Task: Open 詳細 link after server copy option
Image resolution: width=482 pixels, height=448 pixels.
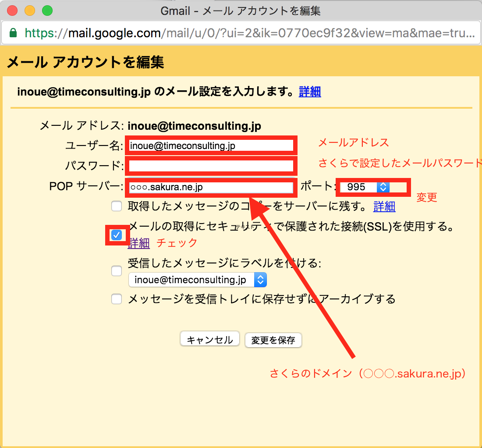Action: 384,206
